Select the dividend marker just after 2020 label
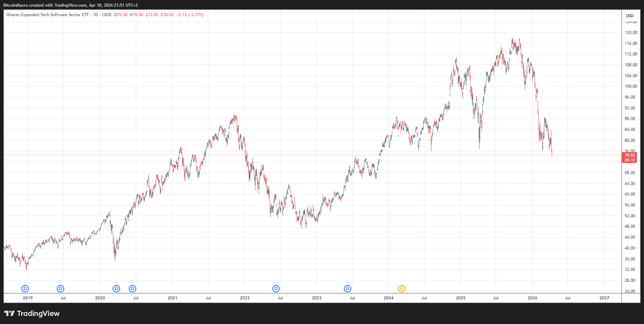Viewport: 644px width, 324px height. (x=116, y=289)
